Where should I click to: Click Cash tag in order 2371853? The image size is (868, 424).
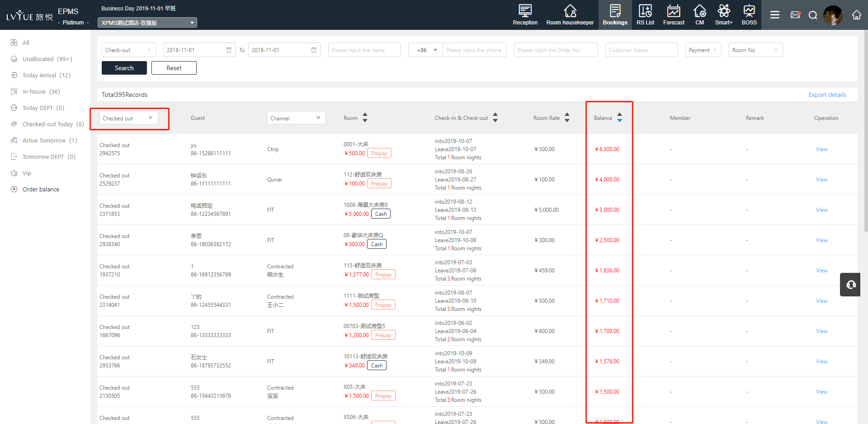[381, 214]
